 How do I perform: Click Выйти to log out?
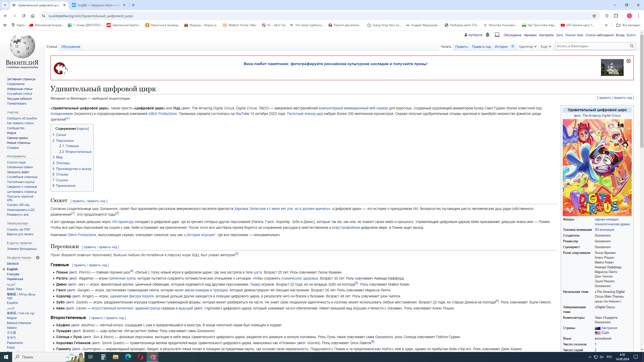tap(631, 35)
